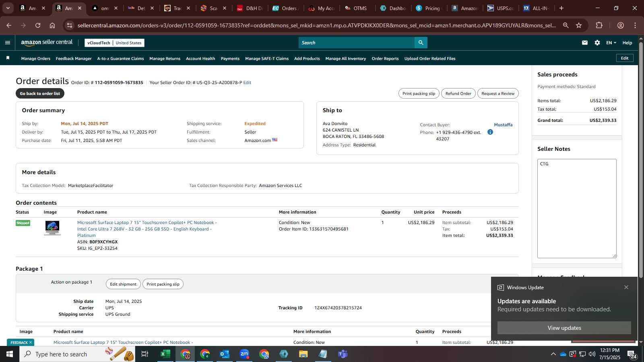Reload the page

(x=38, y=25)
